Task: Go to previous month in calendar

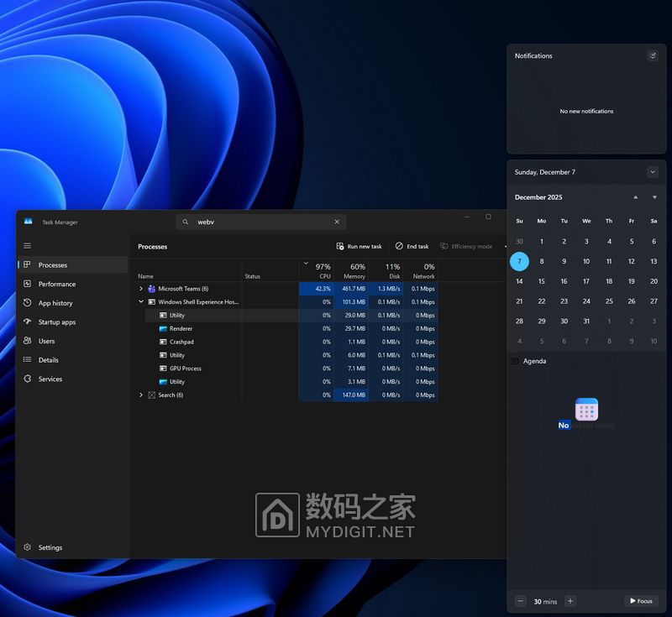Action: coord(636,197)
